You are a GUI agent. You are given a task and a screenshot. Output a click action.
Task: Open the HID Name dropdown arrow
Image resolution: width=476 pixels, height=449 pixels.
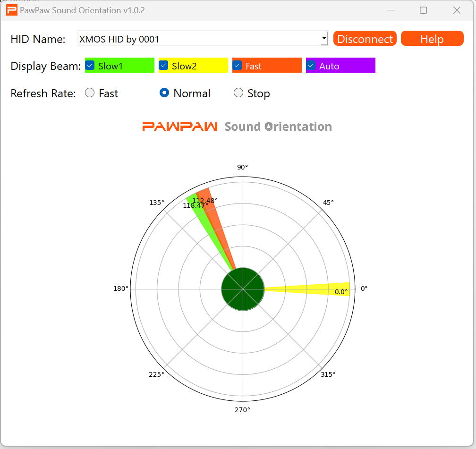pos(324,39)
